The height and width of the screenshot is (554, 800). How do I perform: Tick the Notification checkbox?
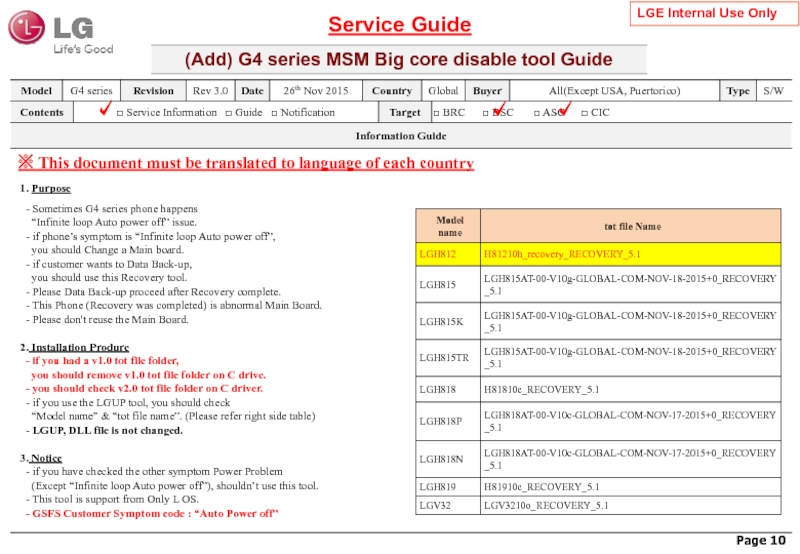click(x=274, y=113)
